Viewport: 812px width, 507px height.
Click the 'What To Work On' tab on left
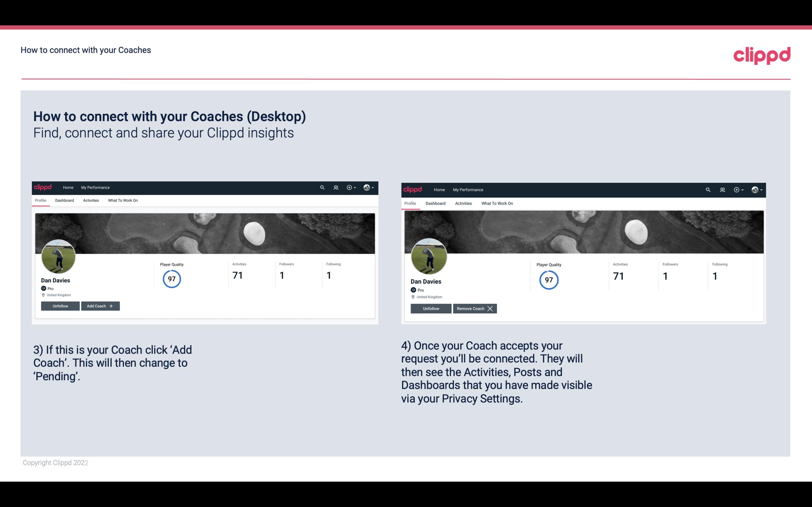pyautogui.click(x=122, y=200)
